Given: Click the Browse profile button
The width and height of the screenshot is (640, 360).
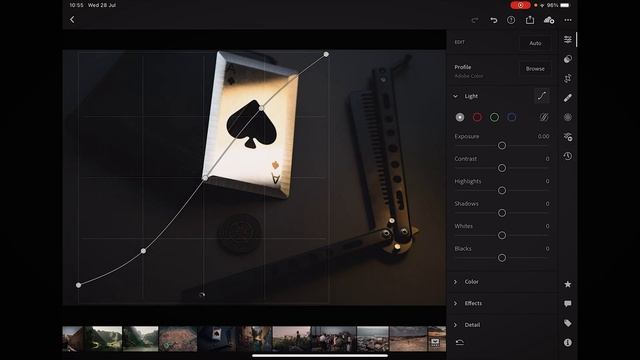Looking at the screenshot, I should coord(535,69).
